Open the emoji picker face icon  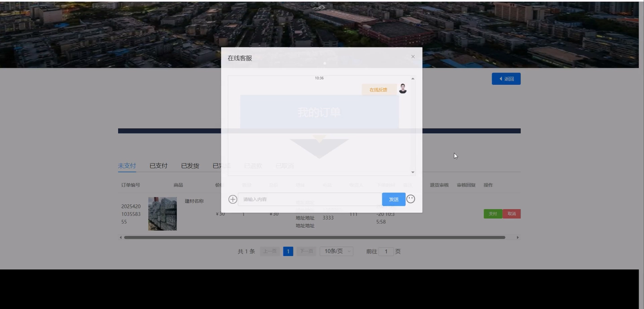click(x=410, y=199)
